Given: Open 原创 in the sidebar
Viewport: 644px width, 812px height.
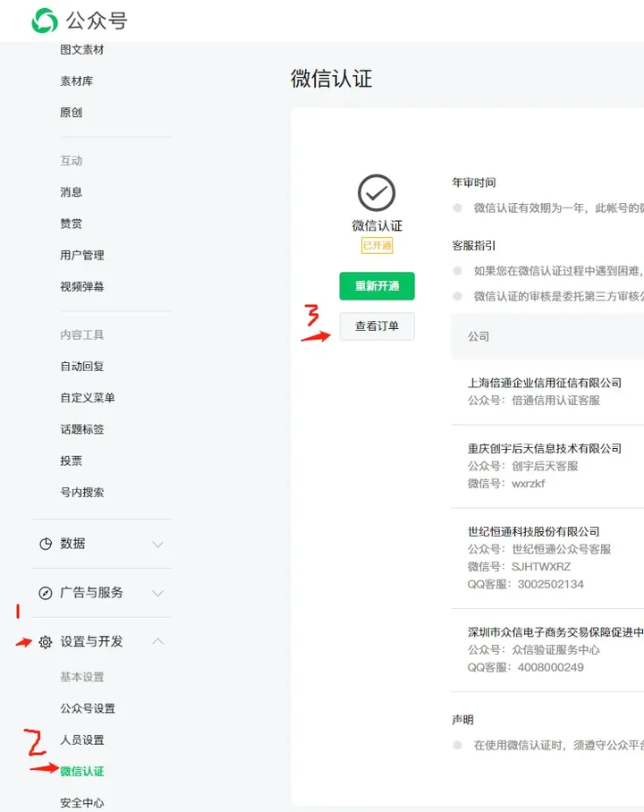Looking at the screenshot, I should 71,113.
